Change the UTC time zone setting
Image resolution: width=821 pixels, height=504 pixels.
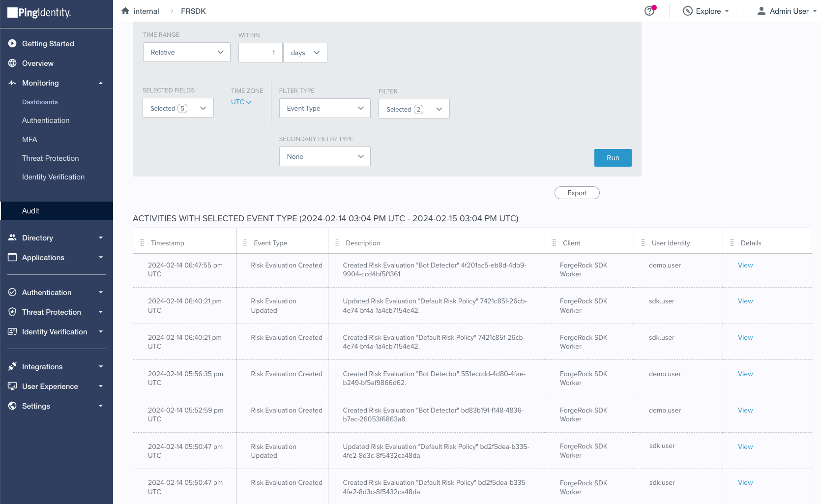tap(241, 102)
